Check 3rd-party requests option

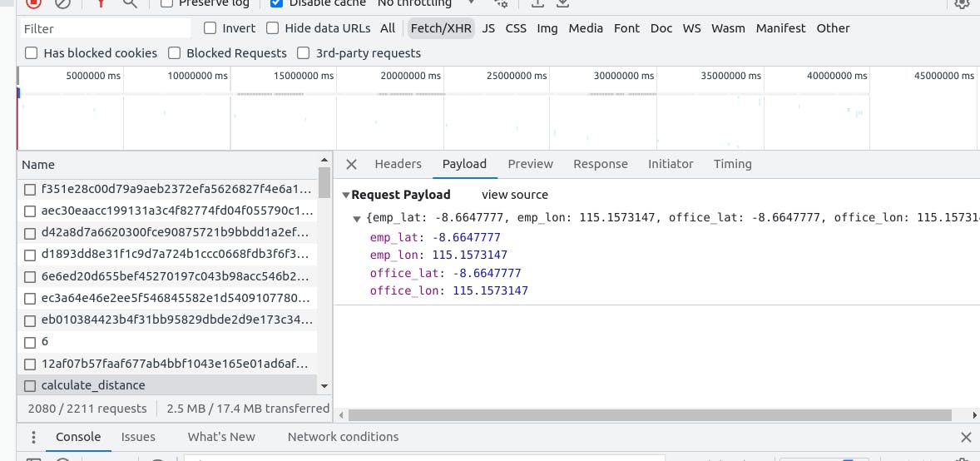click(304, 53)
